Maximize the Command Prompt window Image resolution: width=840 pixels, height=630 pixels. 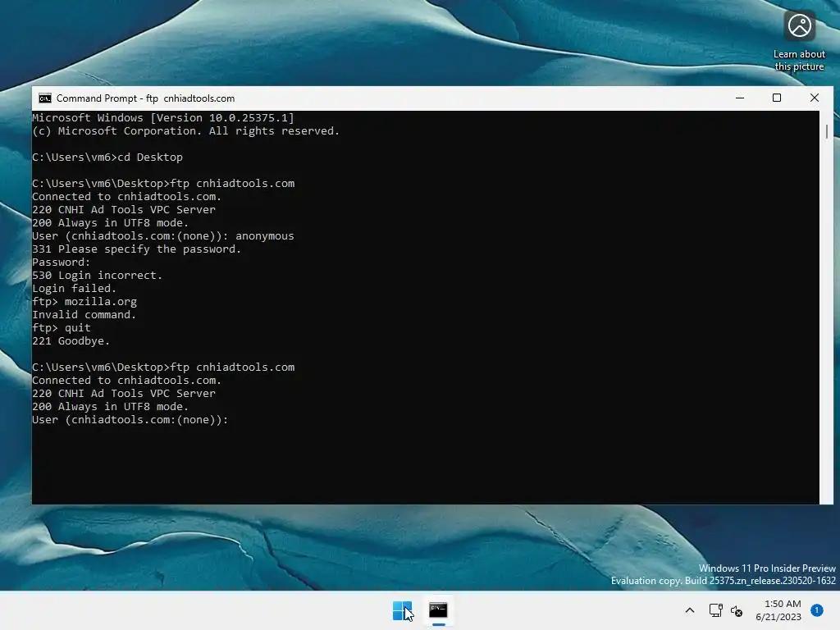(x=777, y=98)
